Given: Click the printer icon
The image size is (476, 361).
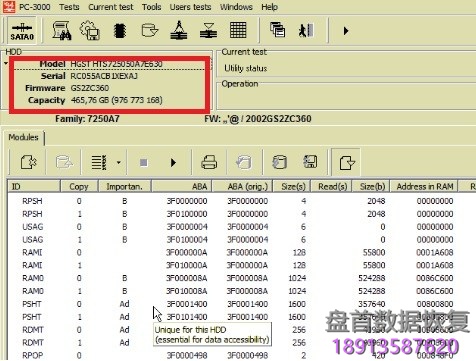Looking at the screenshot, I should [209, 163].
